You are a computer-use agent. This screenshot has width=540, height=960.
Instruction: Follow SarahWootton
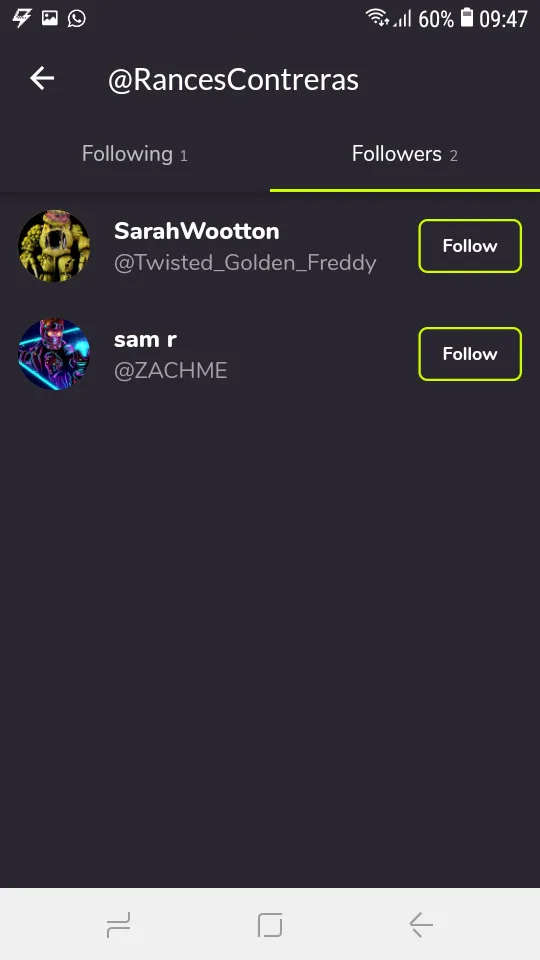[x=470, y=246]
